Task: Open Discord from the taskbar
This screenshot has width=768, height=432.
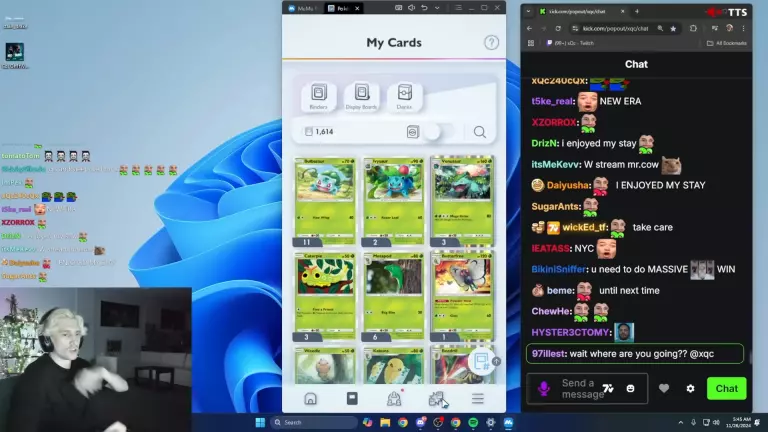Action: 420,422
